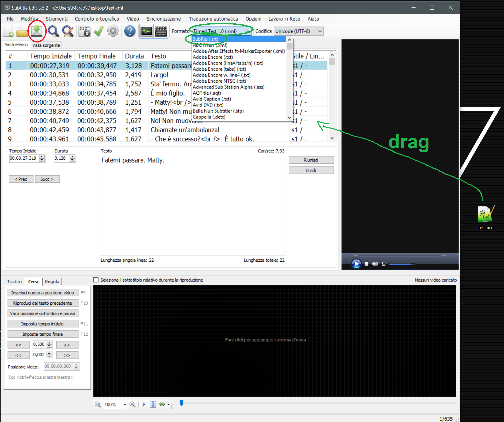The width and height of the screenshot is (504, 422).
Task: Click the waveform position slider thumb
Action: (181, 403)
